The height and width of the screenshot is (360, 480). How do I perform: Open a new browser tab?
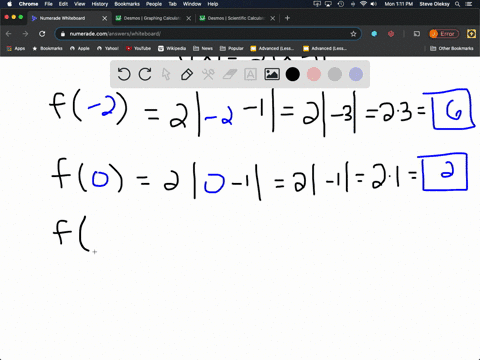(x=287, y=18)
